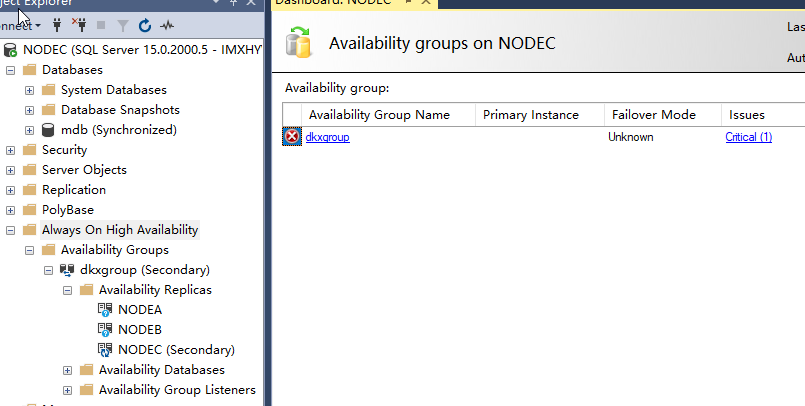Click the Security folder icon
This screenshot has height=406, width=805.
tap(30, 149)
